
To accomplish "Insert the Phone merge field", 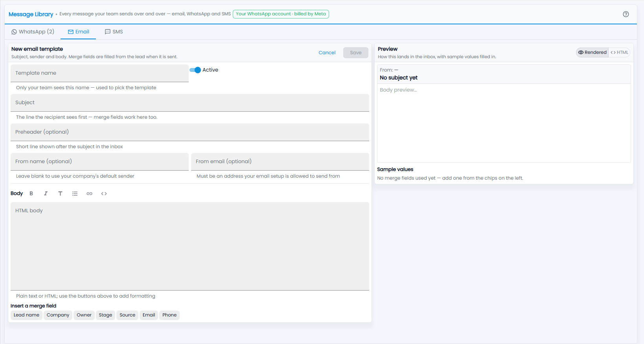I will tap(169, 315).
